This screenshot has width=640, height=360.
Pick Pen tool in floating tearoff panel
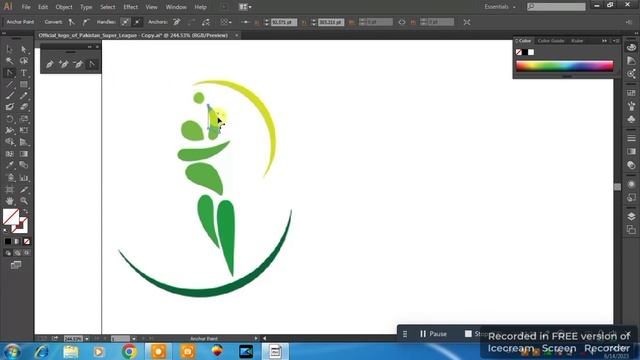[50, 64]
